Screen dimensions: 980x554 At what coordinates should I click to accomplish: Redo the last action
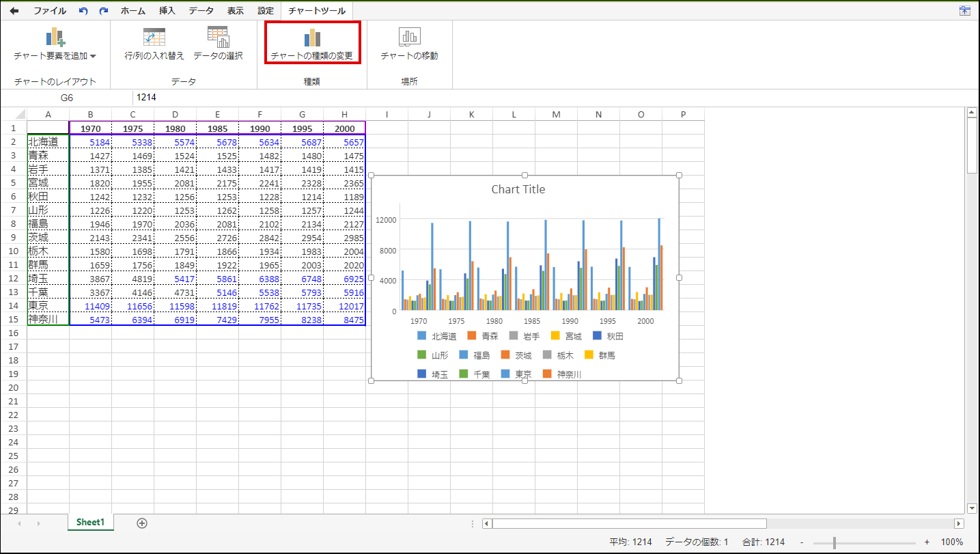pyautogui.click(x=103, y=11)
